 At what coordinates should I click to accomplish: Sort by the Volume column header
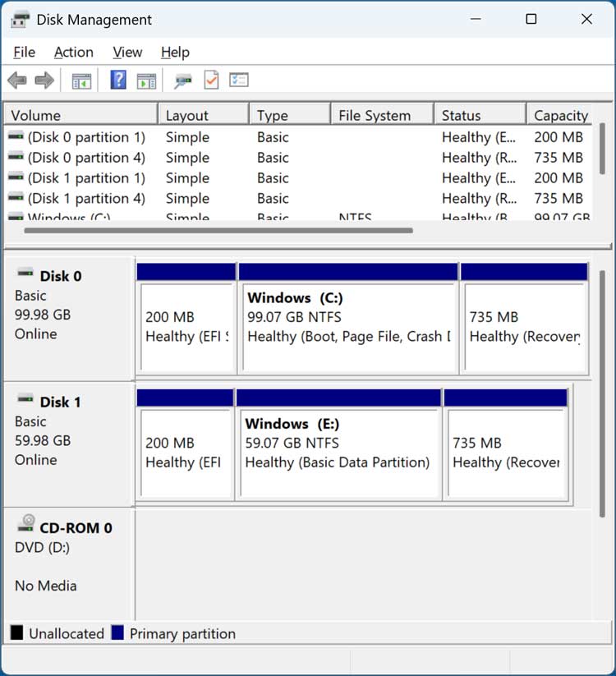[x=80, y=115]
